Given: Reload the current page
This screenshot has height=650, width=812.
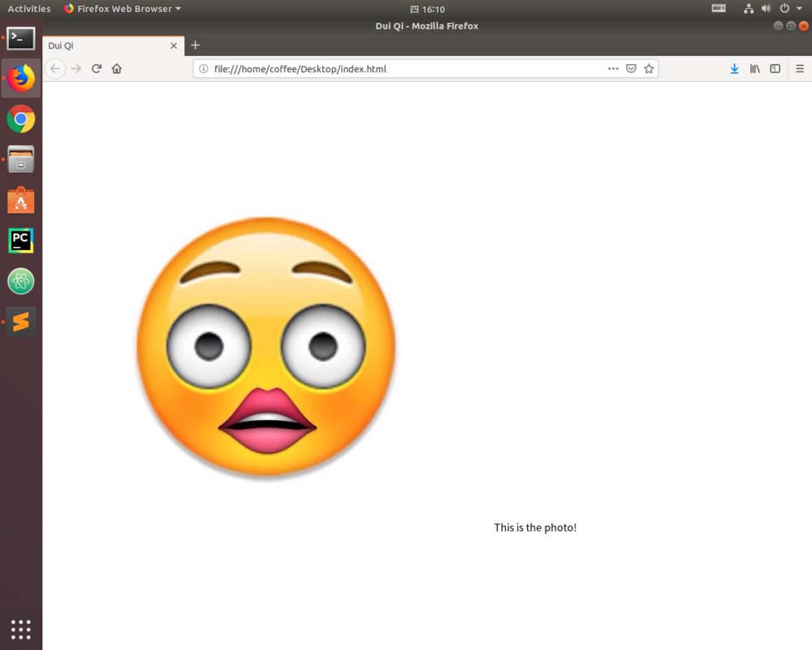Looking at the screenshot, I should (97, 68).
